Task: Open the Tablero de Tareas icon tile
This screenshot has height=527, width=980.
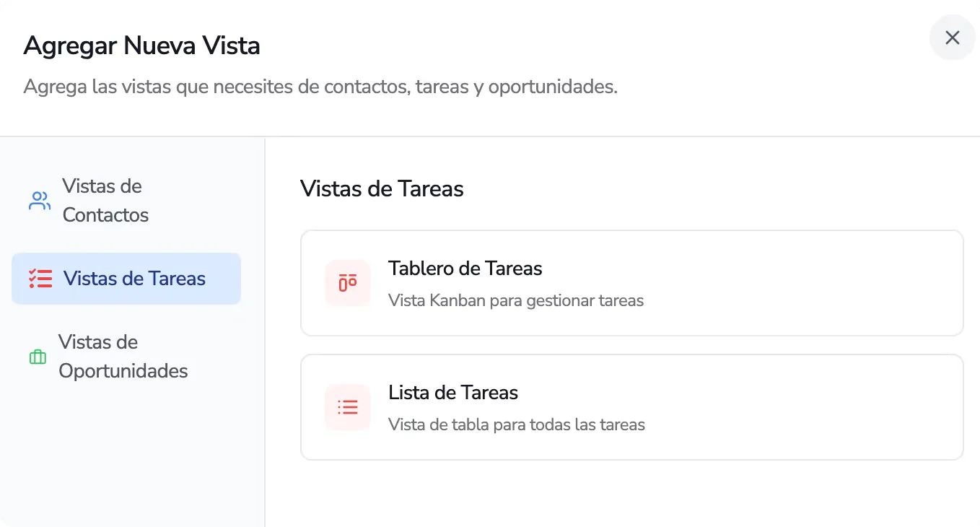Action: [347, 283]
